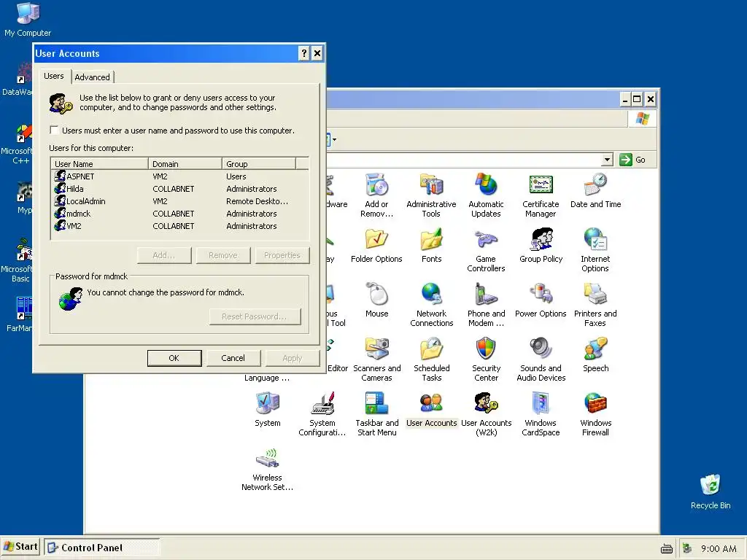This screenshot has height=560, width=747.
Task: Click Cancel in User Accounts dialog
Action: click(x=233, y=358)
